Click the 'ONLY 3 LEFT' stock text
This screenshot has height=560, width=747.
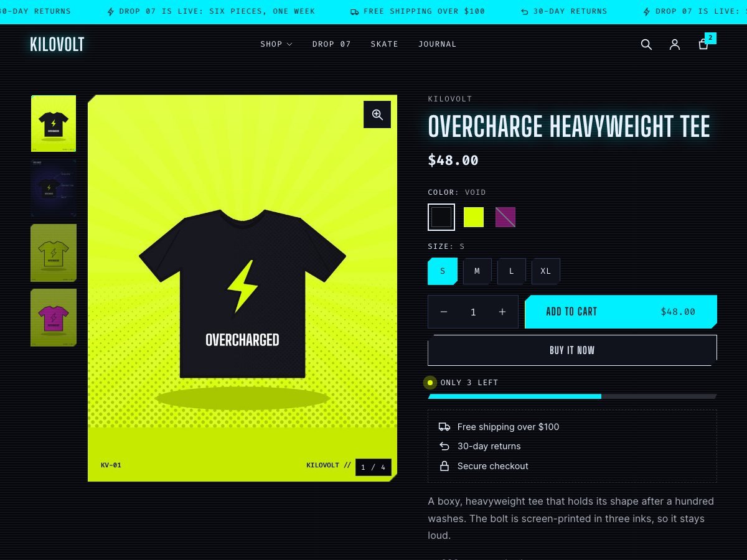[x=469, y=383]
